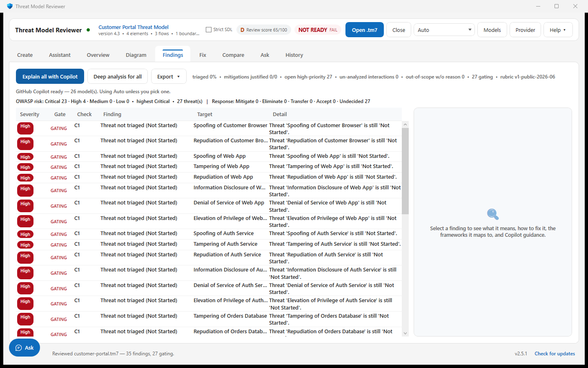This screenshot has width=588, height=368.
Task: Sort by the Finding column header
Action: [112, 114]
